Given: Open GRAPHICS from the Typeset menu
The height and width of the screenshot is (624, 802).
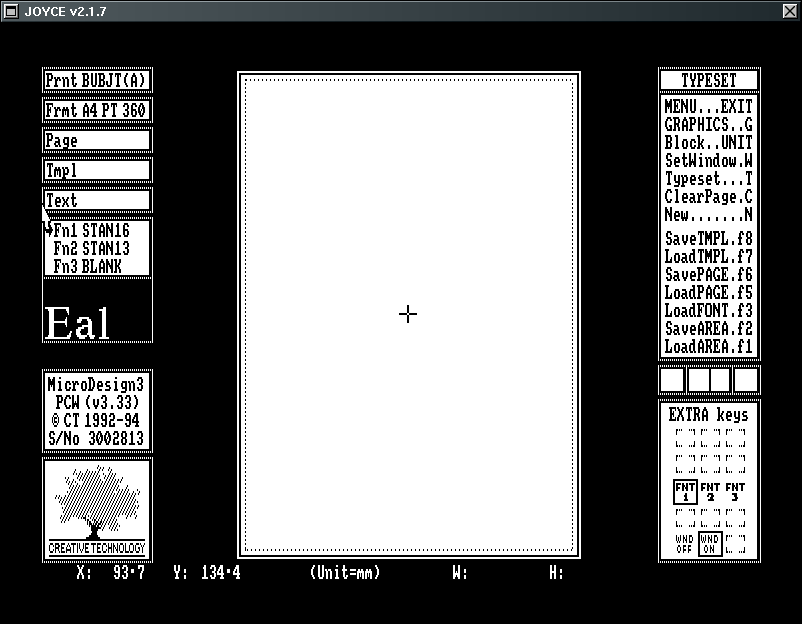Looking at the screenshot, I should click(x=708, y=124).
